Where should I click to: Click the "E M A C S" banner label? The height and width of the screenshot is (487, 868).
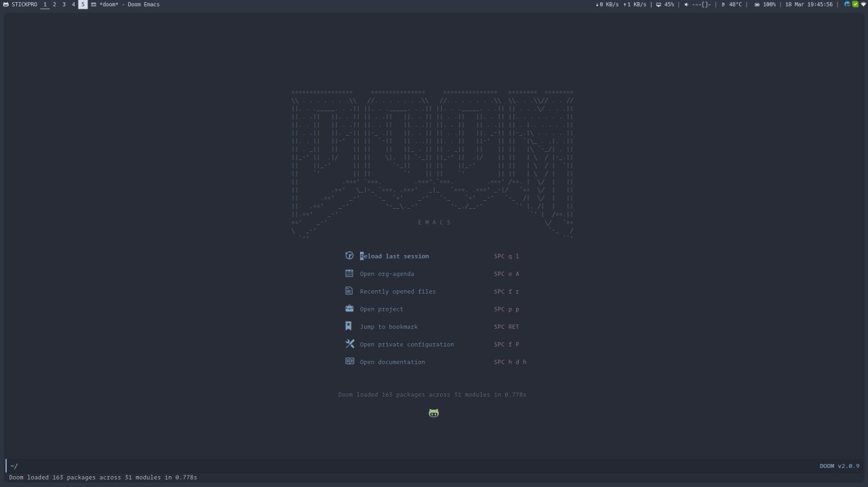click(x=434, y=222)
